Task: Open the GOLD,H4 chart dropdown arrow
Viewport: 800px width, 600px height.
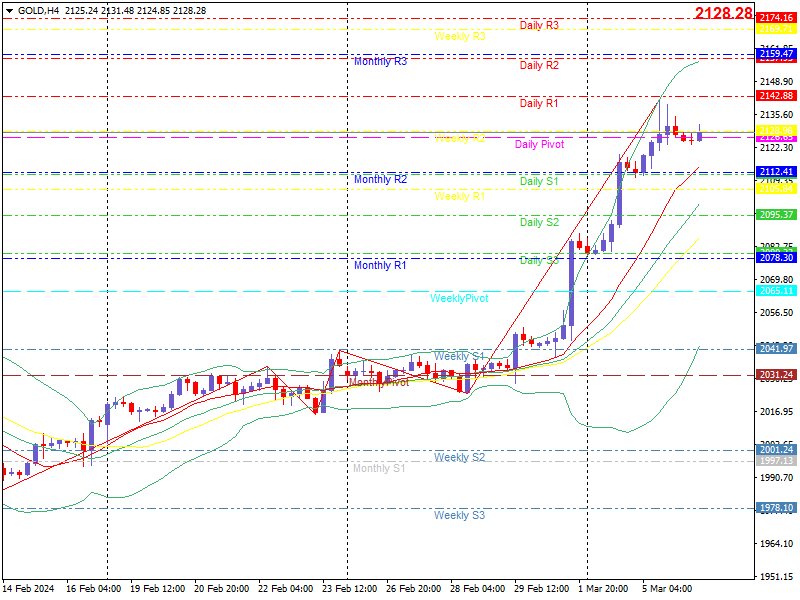Action: pos(10,11)
